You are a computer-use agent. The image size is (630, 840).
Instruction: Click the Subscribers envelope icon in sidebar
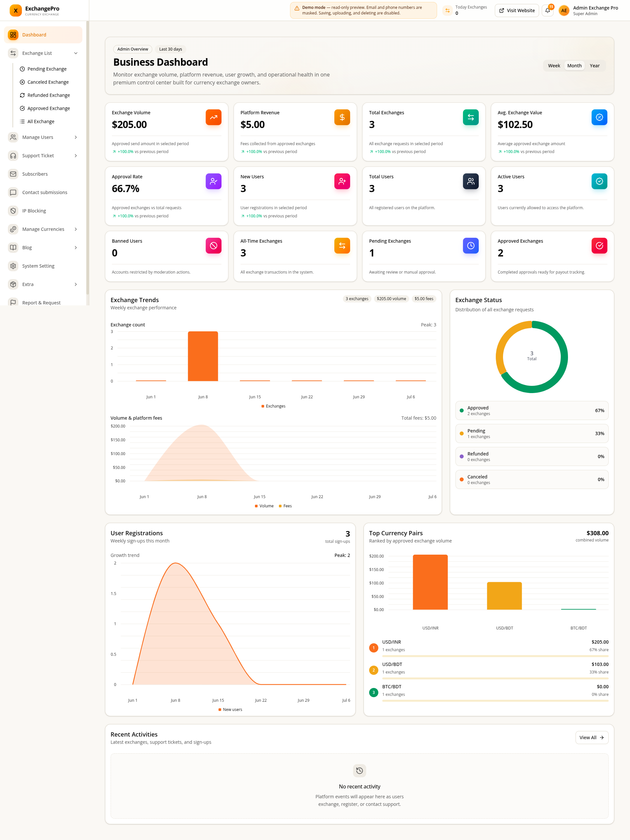pos(13,174)
